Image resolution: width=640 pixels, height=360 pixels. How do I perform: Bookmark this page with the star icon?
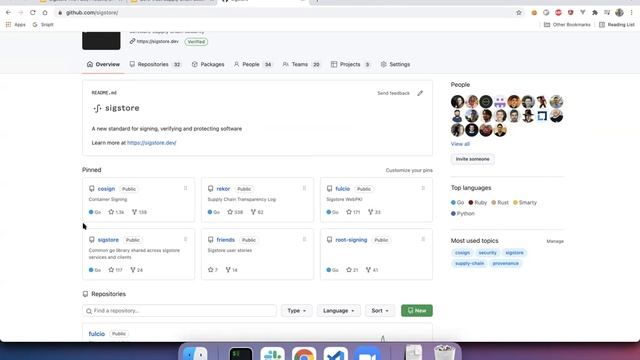click(x=519, y=13)
